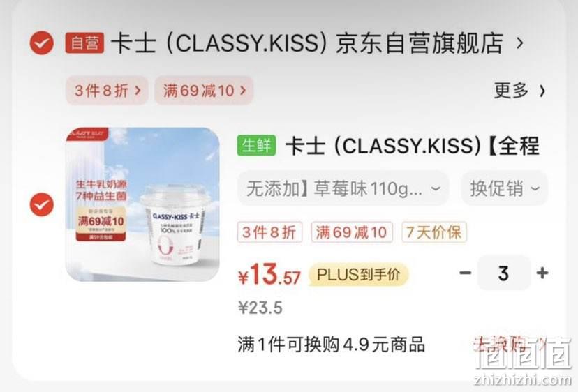Tap the PLUS到手价 badge
Viewport: 578px width, 392px height.
coord(358,275)
